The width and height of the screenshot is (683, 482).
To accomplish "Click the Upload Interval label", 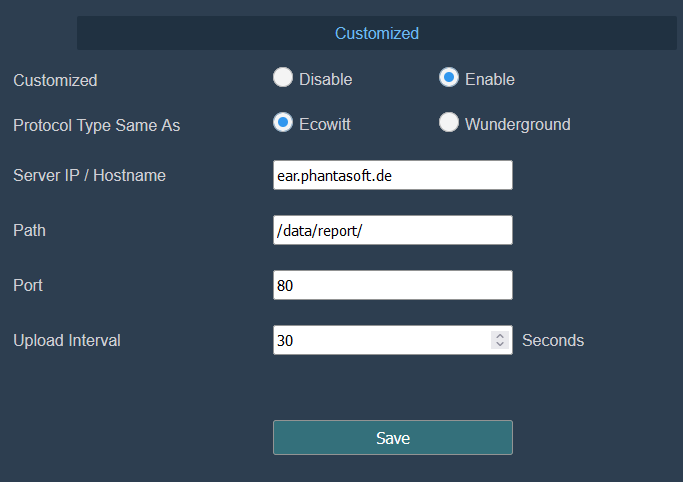I will click(x=67, y=340).
